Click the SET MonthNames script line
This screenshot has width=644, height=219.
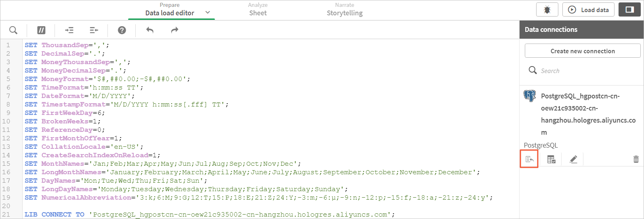pyautogui.click(x=163, y=164)
